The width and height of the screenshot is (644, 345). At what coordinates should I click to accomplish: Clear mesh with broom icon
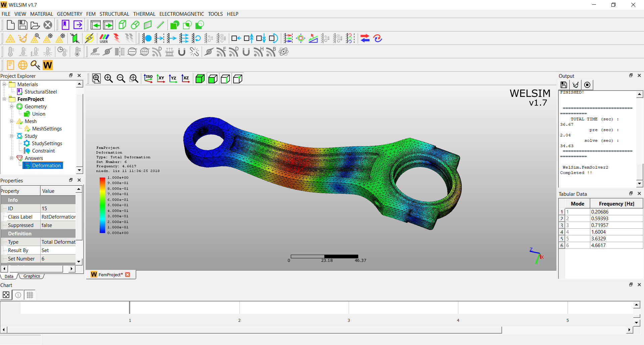click(23, 39)
